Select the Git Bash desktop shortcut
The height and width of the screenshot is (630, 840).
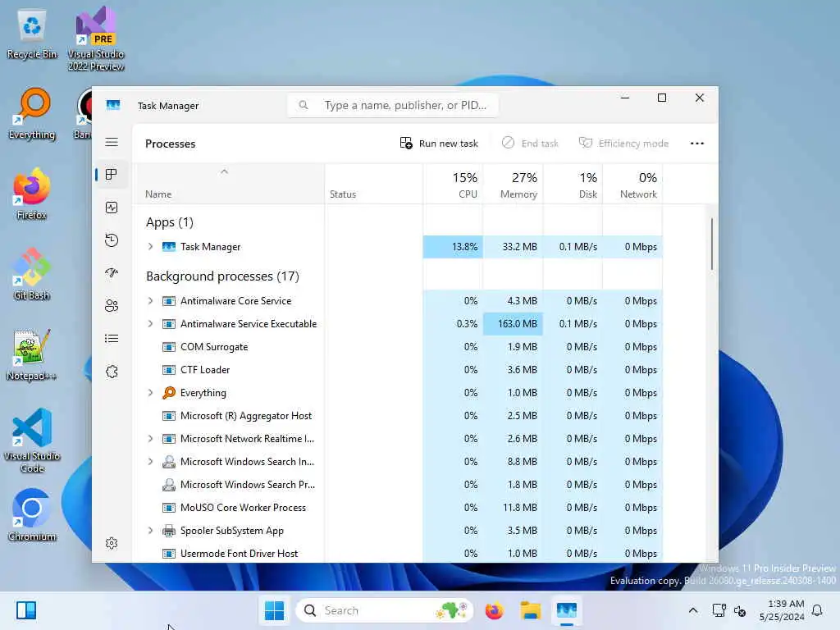pyautogui.click(x=32, y=274)
